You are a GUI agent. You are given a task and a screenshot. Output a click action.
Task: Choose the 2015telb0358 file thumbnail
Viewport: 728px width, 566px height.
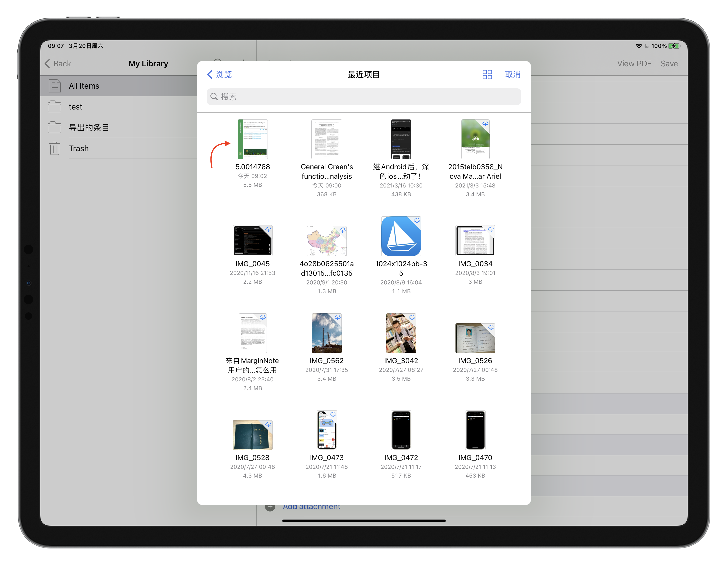[x=475, y=139]
